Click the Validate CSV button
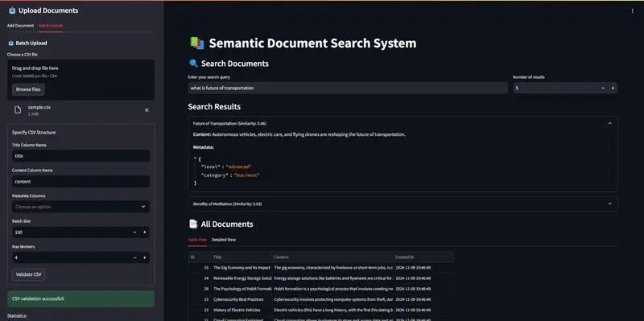The image size is (644, 321). tap(28, 274)
